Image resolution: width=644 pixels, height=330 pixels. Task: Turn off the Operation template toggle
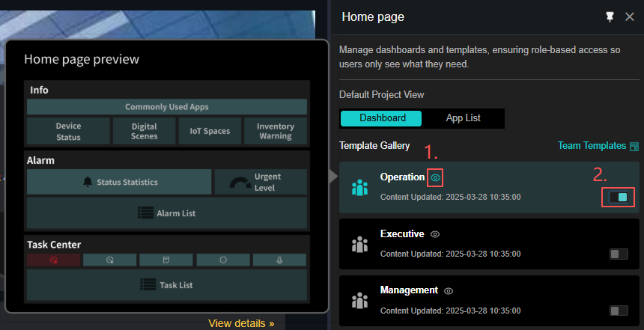[618, 198]
